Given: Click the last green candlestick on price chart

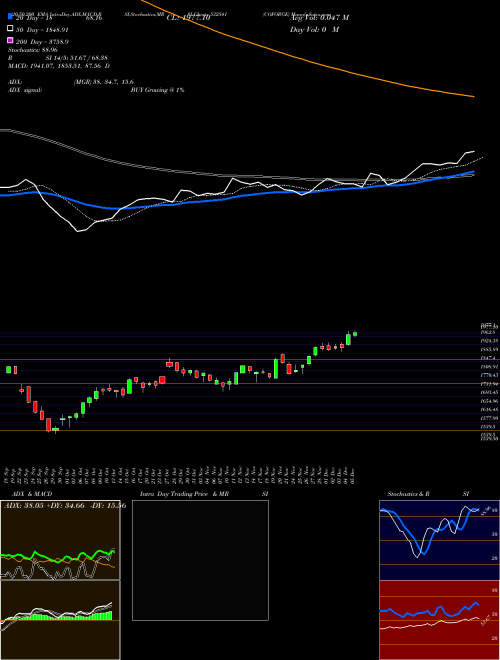Looking at the screenshot, I should (355, 334).
